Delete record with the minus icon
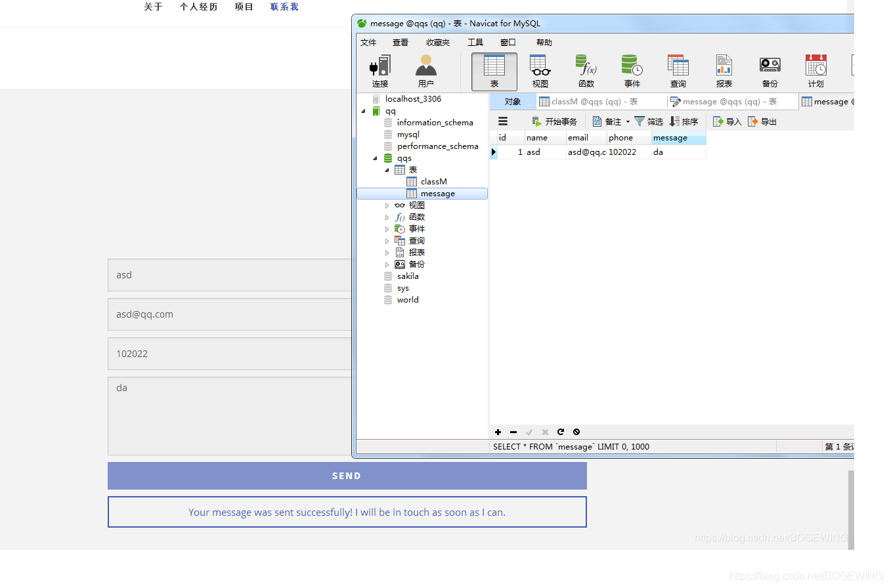 (x=513, y=432)
